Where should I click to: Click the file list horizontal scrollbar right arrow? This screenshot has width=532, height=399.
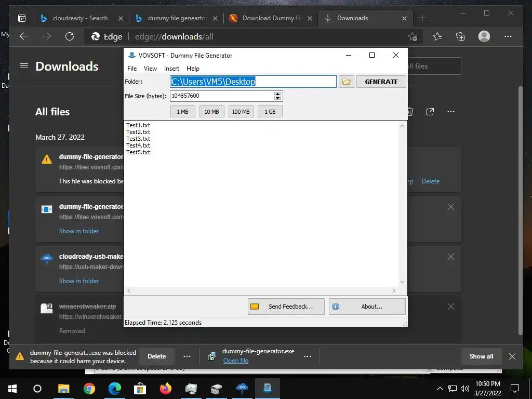coord(394,291)
